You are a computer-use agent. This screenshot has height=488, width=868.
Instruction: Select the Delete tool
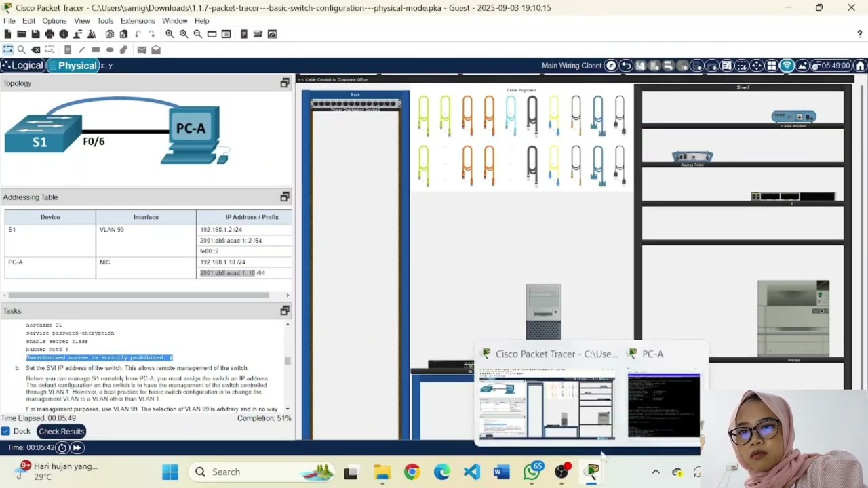(36, 49)
